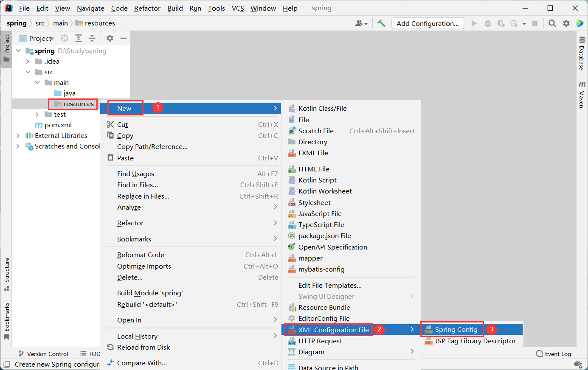Select Kotlin Class/File in New submenu
This screenshot has height=370, width=588.
(x=351, y=108)
